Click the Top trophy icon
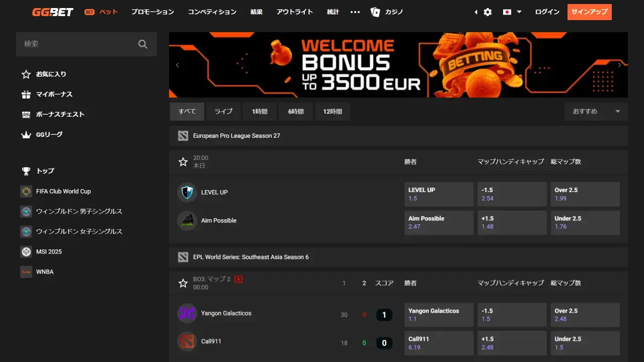Viewport: 644px width, 362px height. click(26, 171)
